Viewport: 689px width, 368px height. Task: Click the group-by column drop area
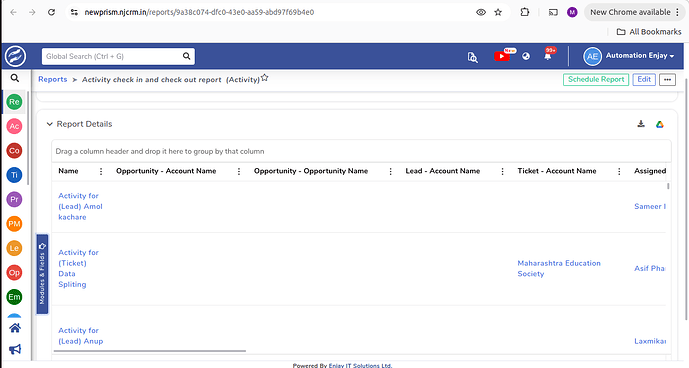tap(361, 151)
